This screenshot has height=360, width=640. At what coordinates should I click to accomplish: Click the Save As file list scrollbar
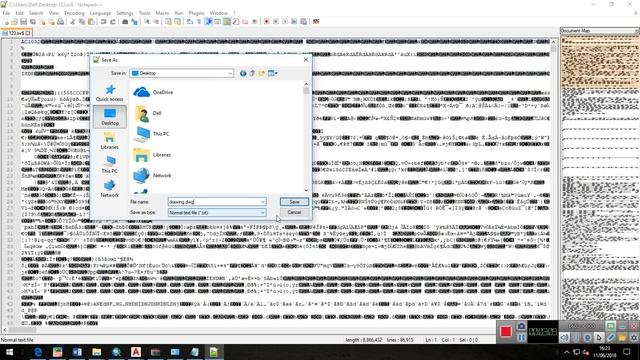click(x=306, y=137)
